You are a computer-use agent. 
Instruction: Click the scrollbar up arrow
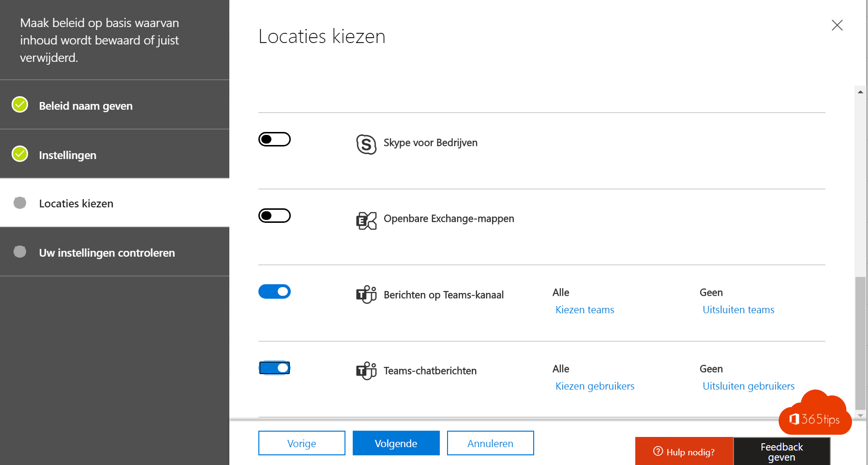[x=860, y=91]
